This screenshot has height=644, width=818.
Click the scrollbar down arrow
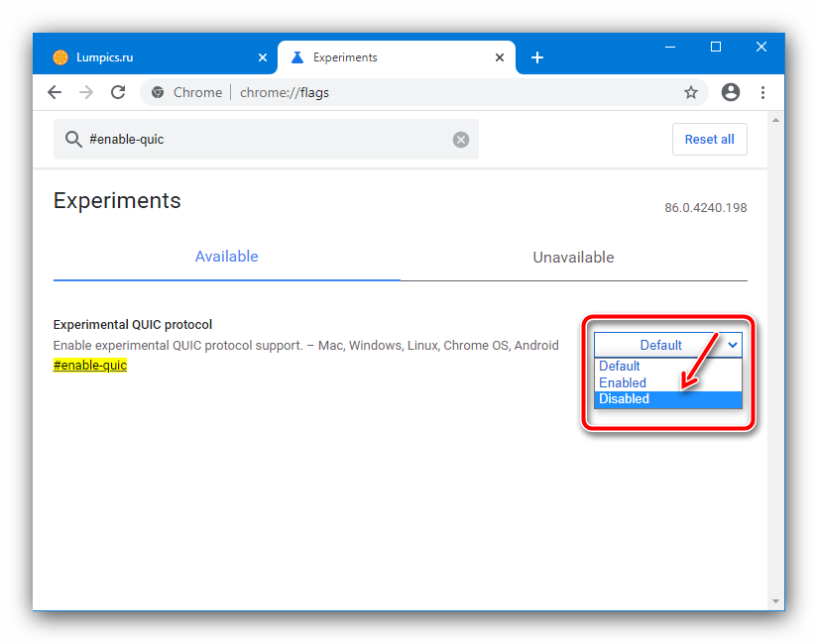click(775, 601)
